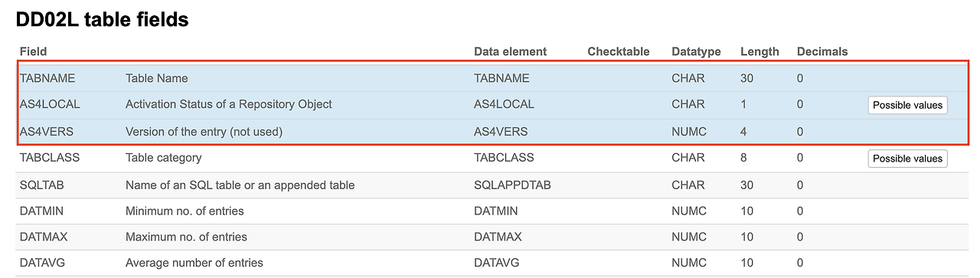Select the DATMAX field name cell
This screenshot has height=278, width=980.
pos(44,237)
